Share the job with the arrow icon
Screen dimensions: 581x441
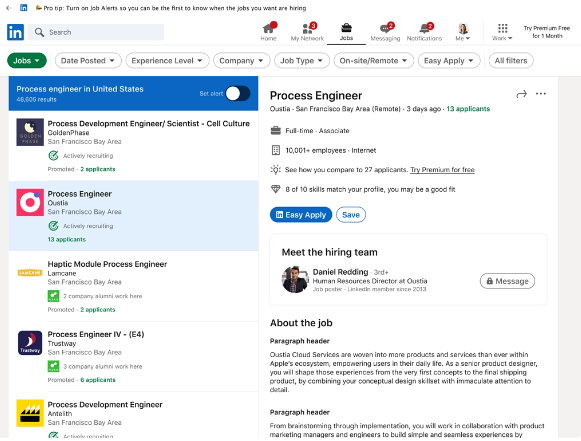click(x=521, y=94)
